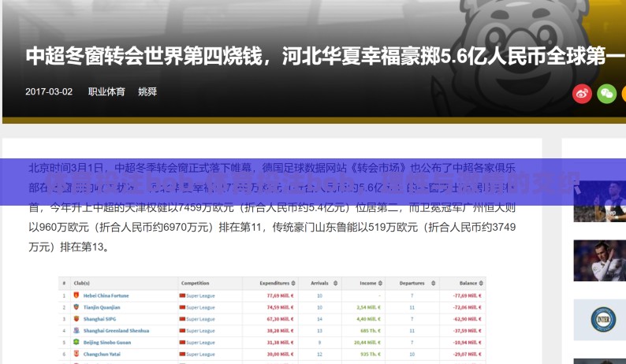Click the balance value -10,94 Mill. €
Image resolution: width=626 pixels, height=364 pixels.
[x=467, y=343]
